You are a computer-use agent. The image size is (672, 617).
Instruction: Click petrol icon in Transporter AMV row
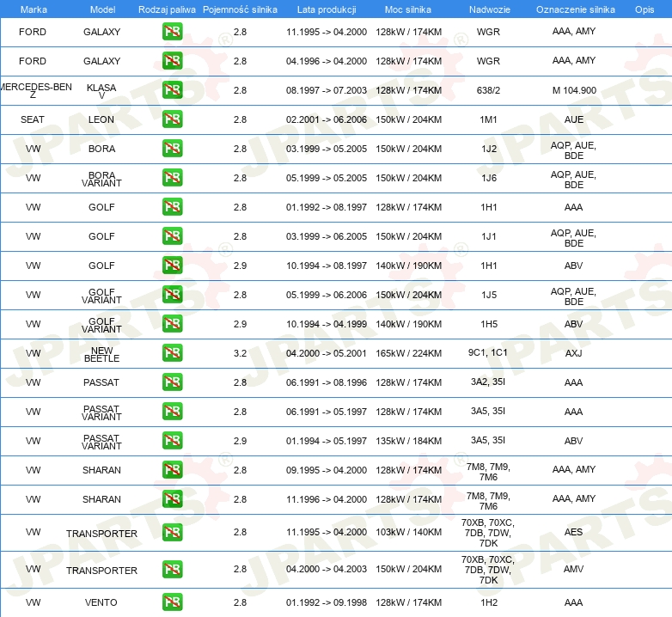coord(172,569)
